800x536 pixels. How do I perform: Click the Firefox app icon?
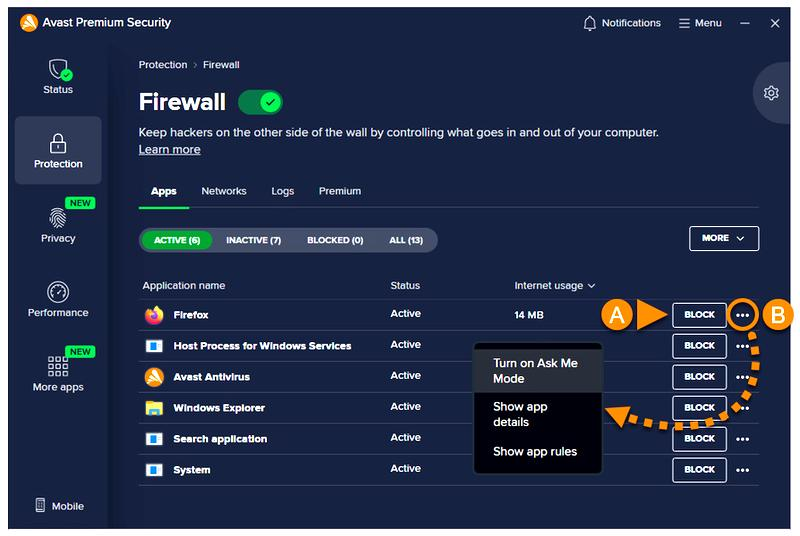[154, 315]
